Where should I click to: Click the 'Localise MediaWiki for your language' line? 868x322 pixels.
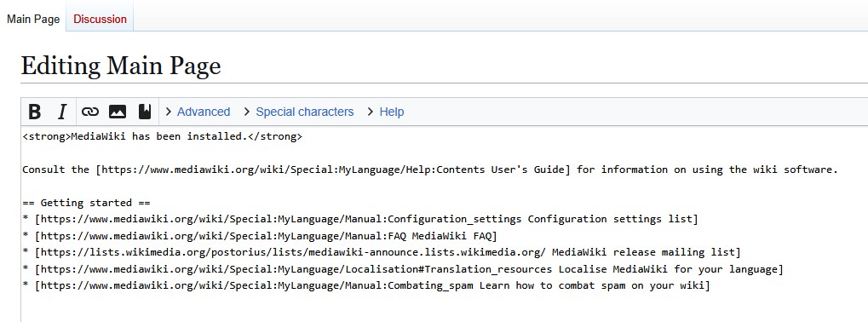click(403, 269)
